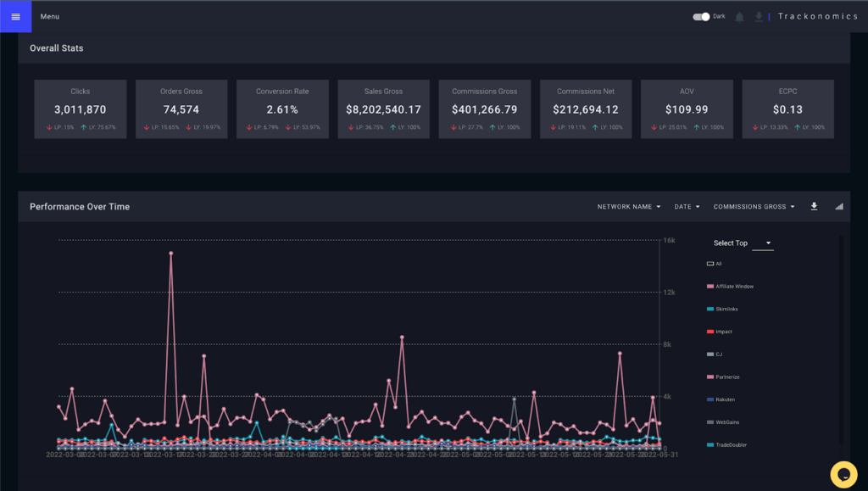This screenshot has width=868, height=491.
Task: Open the Commissions Gross metric dropdown
Action: point(754,206)
